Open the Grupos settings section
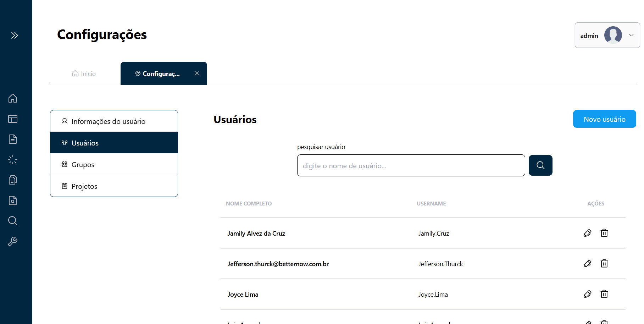This screenshot has width=644, height=324. click(114, 165)
